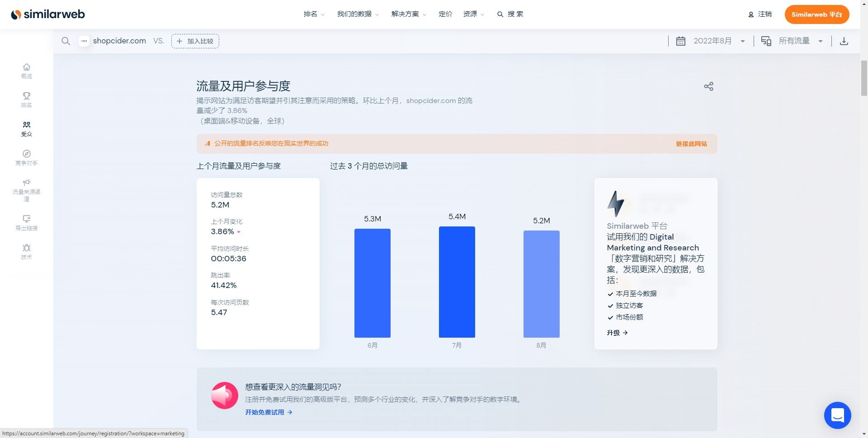Viewport: 868px width, 438px height.
Task: Expand the 资源 navigation menu
Action: tap(473, 14)
